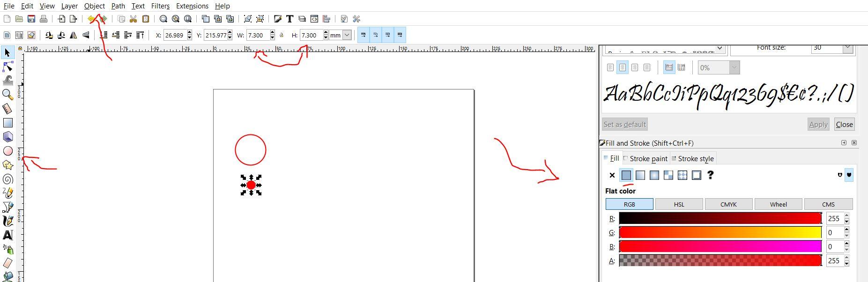Open the Extensions menu
This screenshot has width=868, height=282.
[x=192, y=6]
